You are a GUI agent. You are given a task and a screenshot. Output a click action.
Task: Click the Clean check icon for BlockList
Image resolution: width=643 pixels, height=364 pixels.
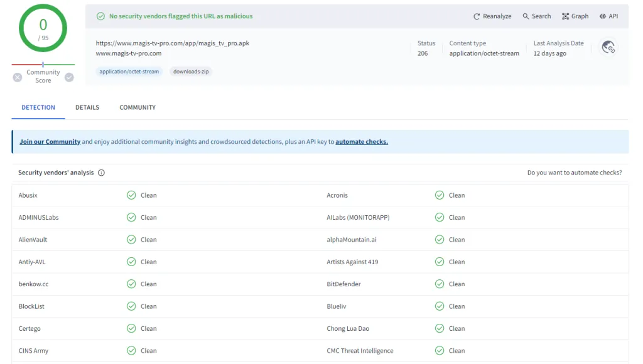tap(131, 306)
